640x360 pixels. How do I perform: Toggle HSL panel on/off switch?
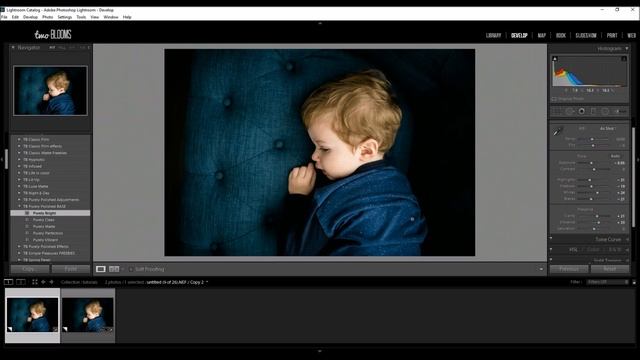(x=551, y=249)
